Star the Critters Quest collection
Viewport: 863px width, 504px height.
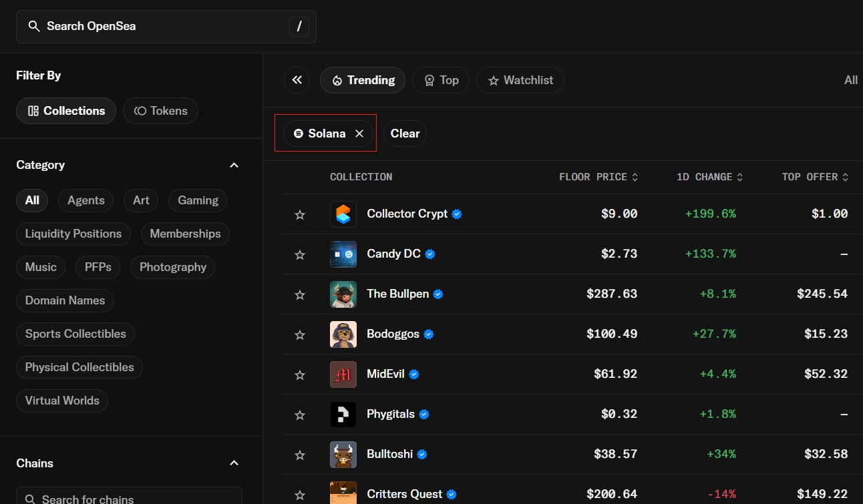coord(300,495)
